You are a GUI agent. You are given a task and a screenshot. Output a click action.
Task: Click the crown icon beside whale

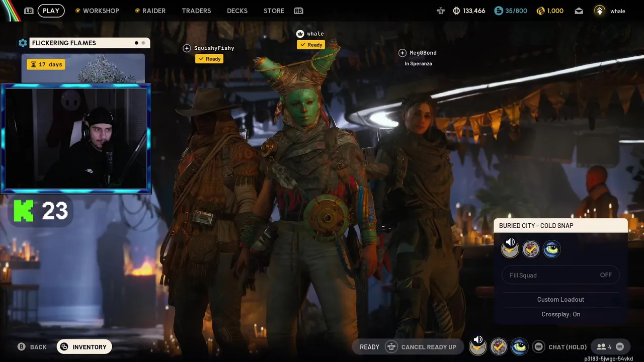[300, 34]
